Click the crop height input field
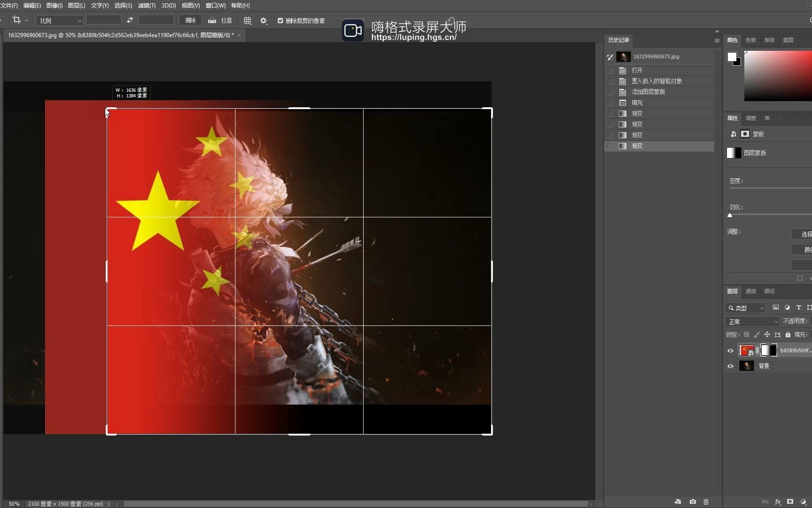The height and width of the screenshot is (508, 812). 156,20
